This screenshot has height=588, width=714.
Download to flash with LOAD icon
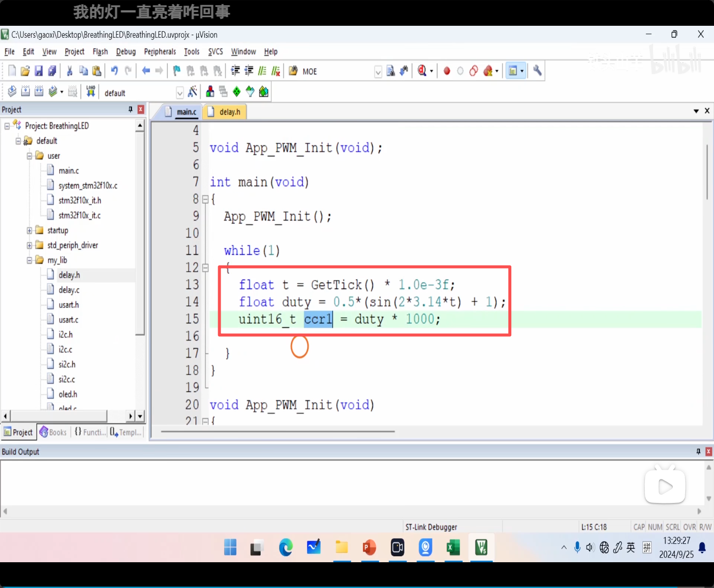point(91,91)
